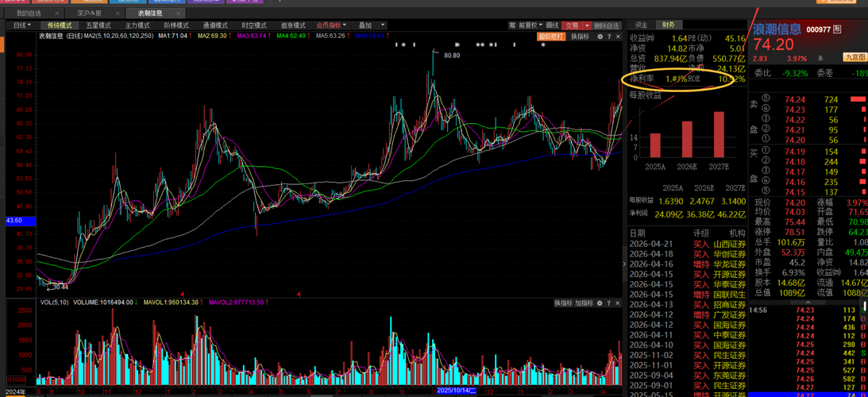Click the orange 超级短打 button
Screen dimensions: 868x397
pos(551,37)
